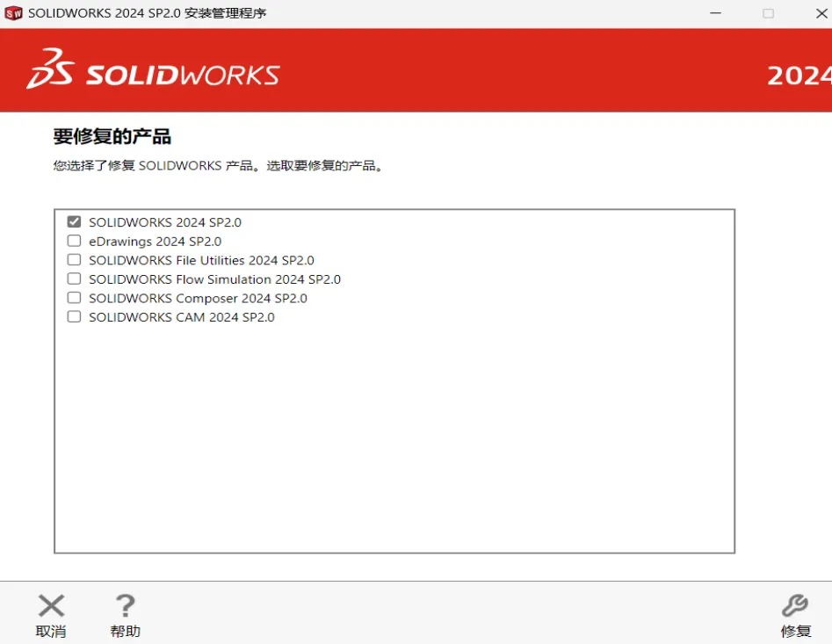Image resolution: width=832 pixels, height=644 pixels.
Task: Select SOLIDWORKS Flow Simulation checkbox
Action: [74, 279]
